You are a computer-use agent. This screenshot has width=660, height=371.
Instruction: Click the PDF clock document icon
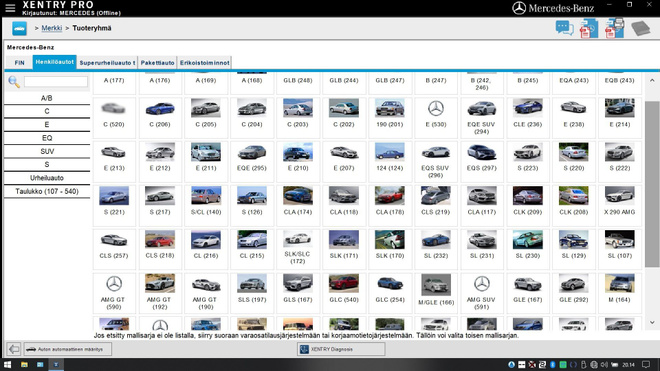[x=589, y=28]
